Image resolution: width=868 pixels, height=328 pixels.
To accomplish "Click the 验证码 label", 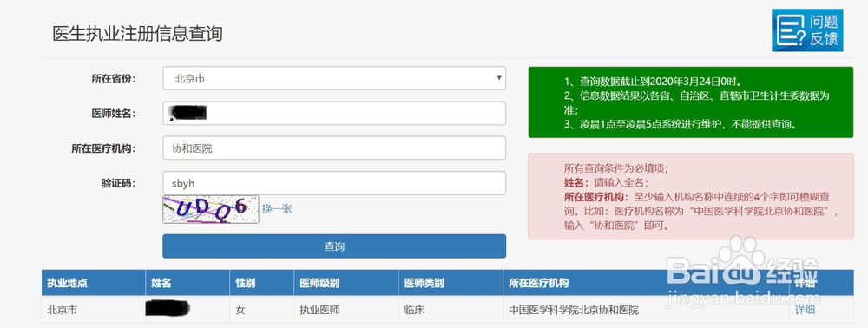I will click(x=118, y=183).
